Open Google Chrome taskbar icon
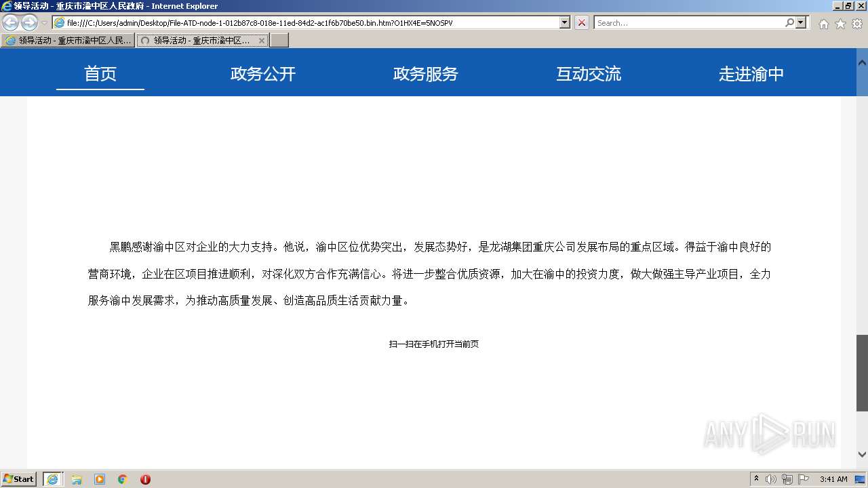868x488 pixels. point(123,479)
